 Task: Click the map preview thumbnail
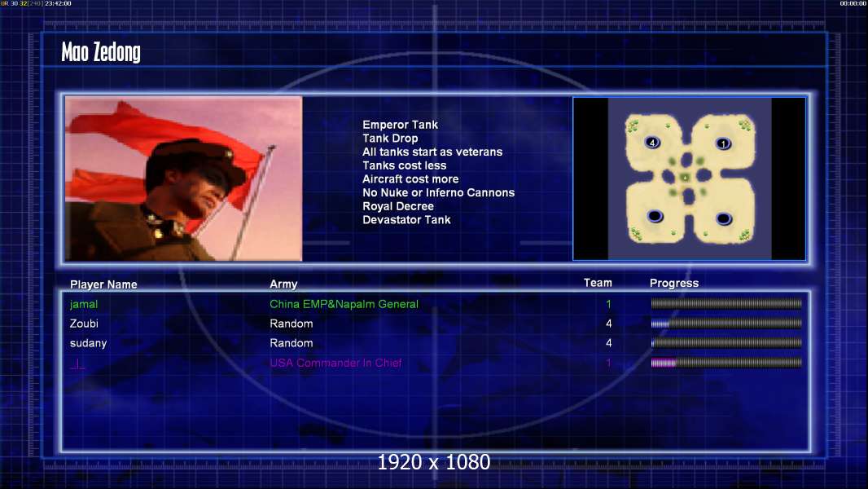(x=689, y=178)
